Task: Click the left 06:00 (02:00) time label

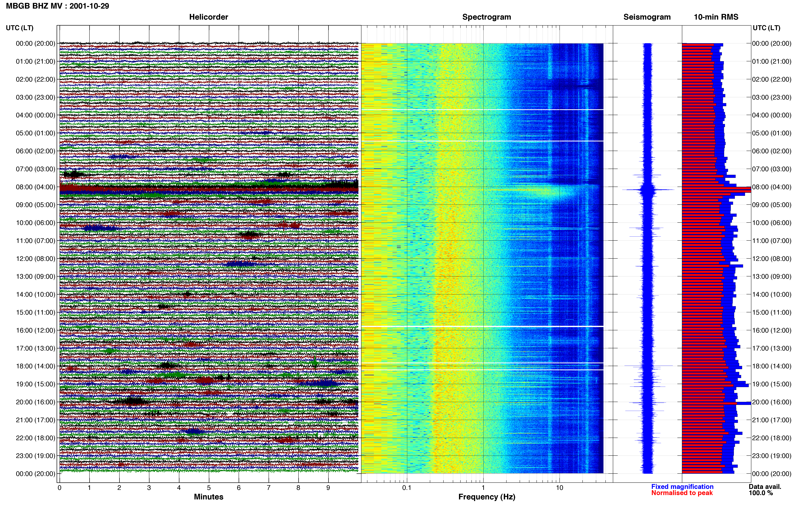Action: (36, 151)
